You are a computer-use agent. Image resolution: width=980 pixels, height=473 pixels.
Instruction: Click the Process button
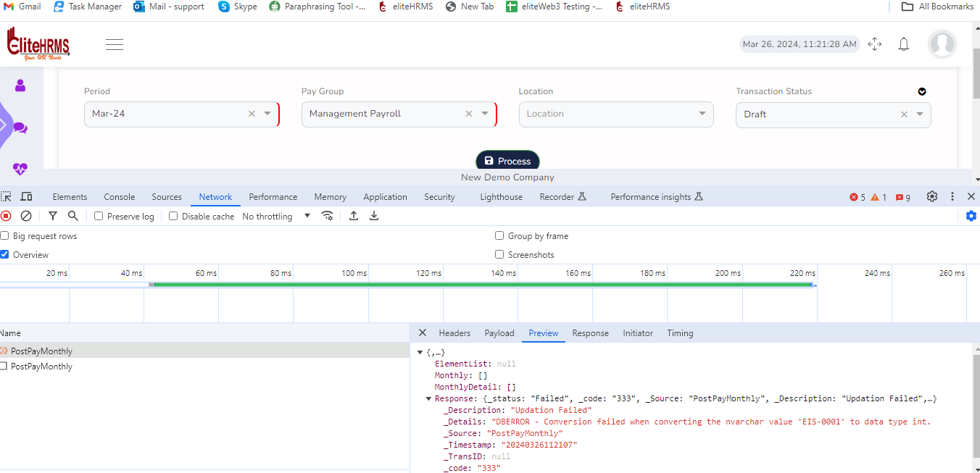tap(507, 161)
